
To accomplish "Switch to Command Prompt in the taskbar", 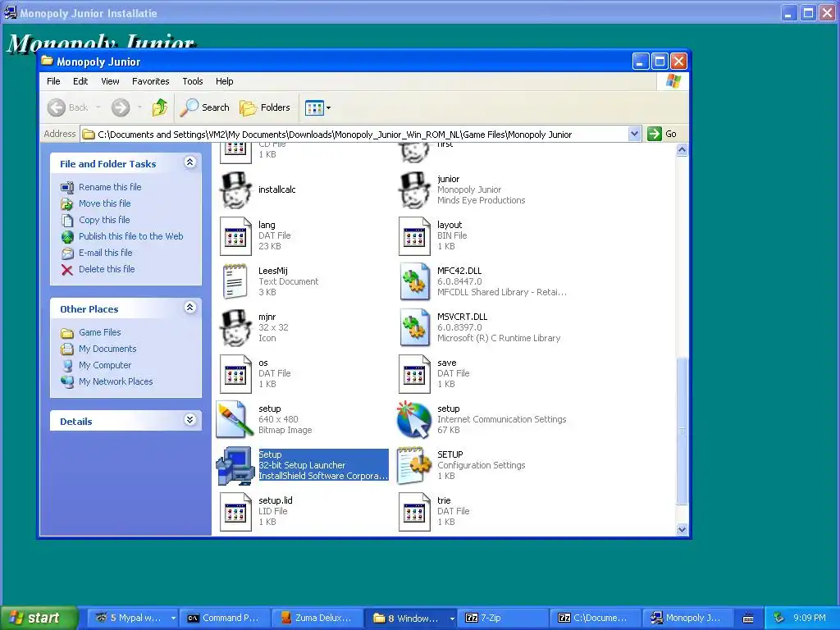I will coord(223,619).
